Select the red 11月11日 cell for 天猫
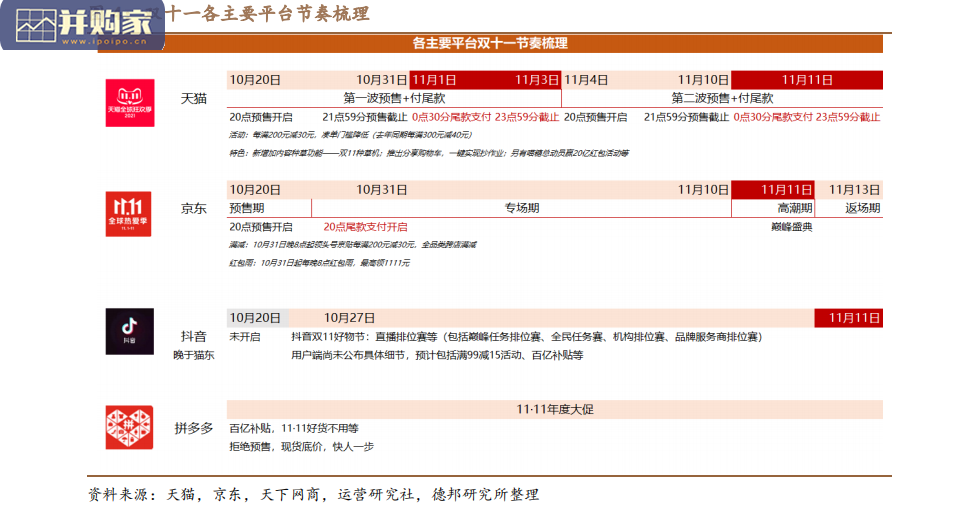The width and height of the screenshot is (957, 509). pyautogui.click(x=807, y=80)
